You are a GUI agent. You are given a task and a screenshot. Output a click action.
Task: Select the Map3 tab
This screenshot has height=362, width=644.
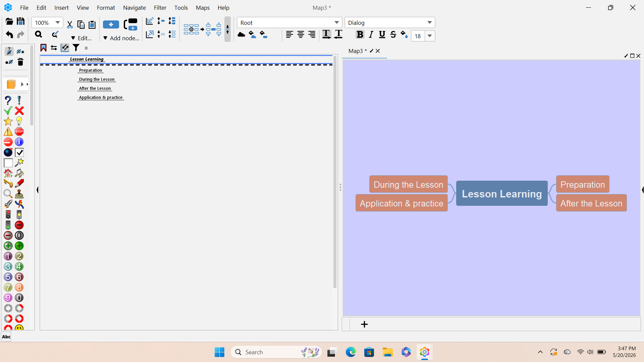pyautogui.click(x=357, y=51)
